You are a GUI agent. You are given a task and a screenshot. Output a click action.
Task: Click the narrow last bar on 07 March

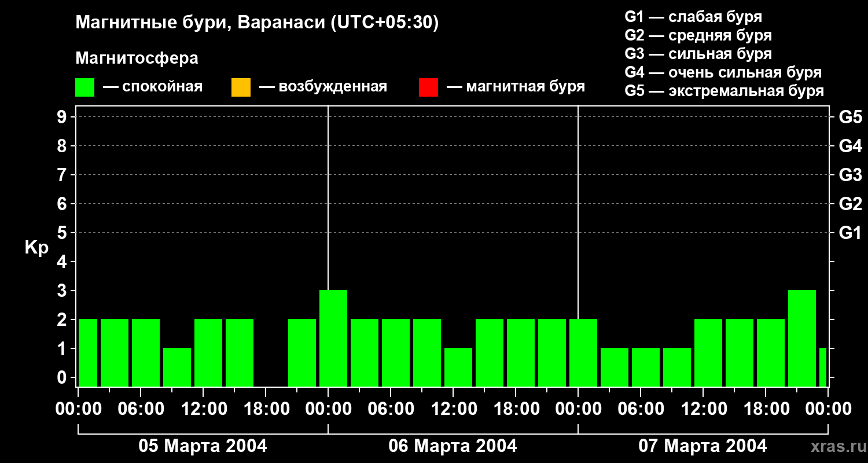click(x=823, y=367)
